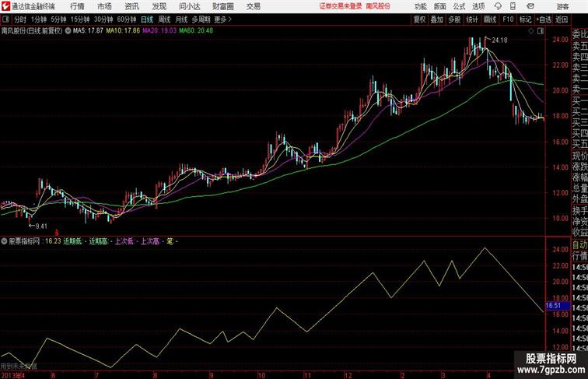Click the 游客 guest account label
Screen dimensions: 588x379
562,6
